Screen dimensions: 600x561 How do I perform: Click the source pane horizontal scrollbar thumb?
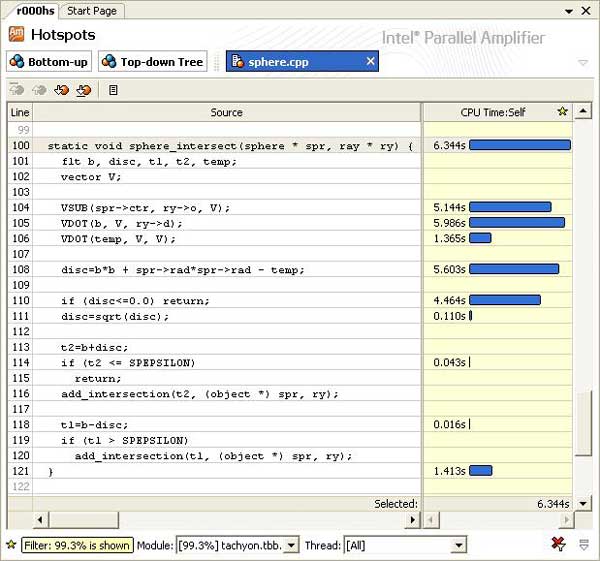coord(84,520)
